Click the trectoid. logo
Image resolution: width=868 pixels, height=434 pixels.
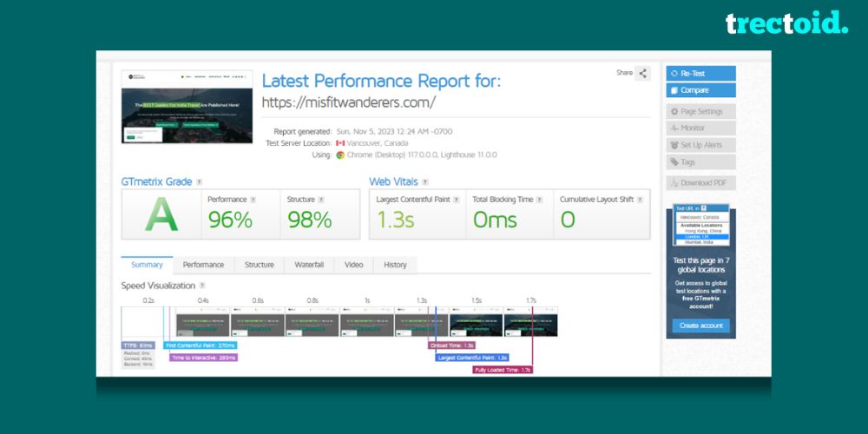786,23
